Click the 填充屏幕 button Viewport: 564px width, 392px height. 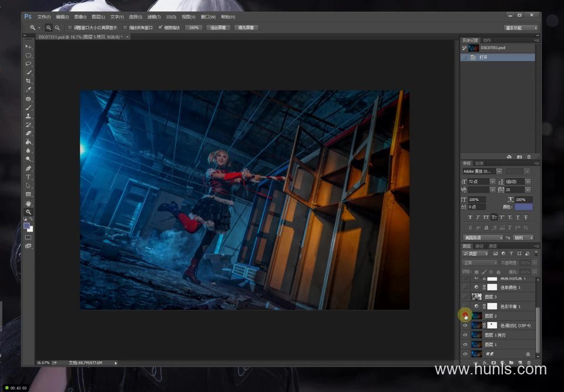(246, 28)
